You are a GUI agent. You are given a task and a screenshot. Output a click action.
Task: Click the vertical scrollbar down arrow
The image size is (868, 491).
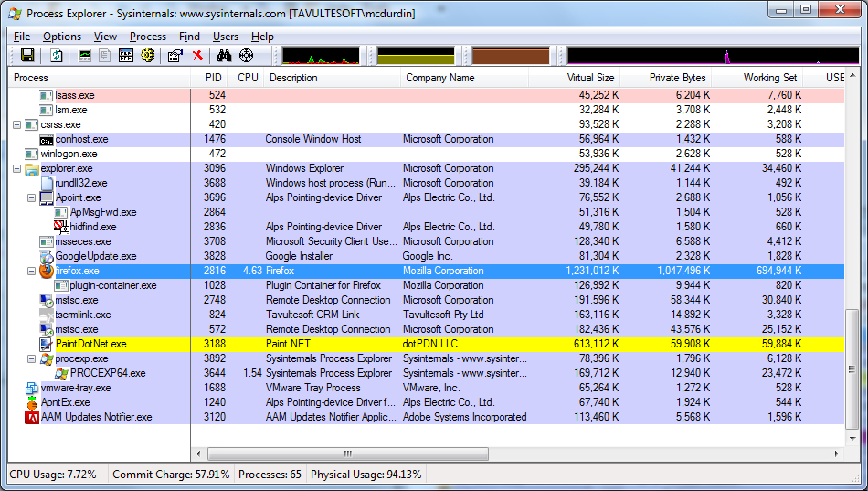pyautogui.click(x=852, y=439)
